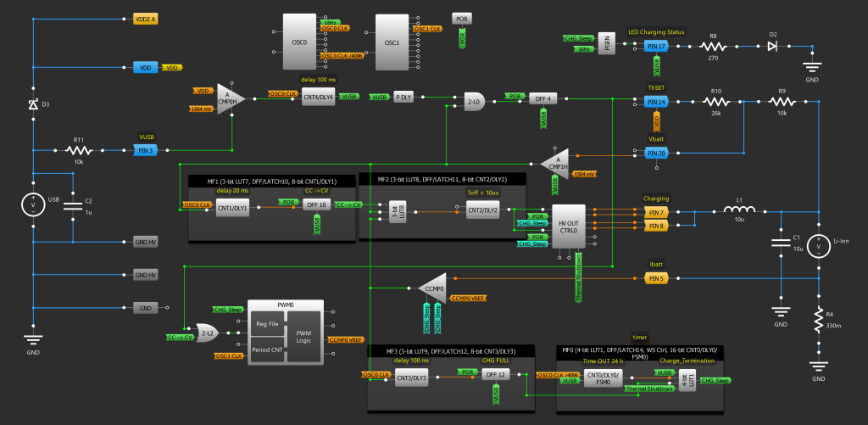Viewport: 868px width, 425px height.
Task: Select the POR block
Action: pyautogui.click(x=462, y=19)
